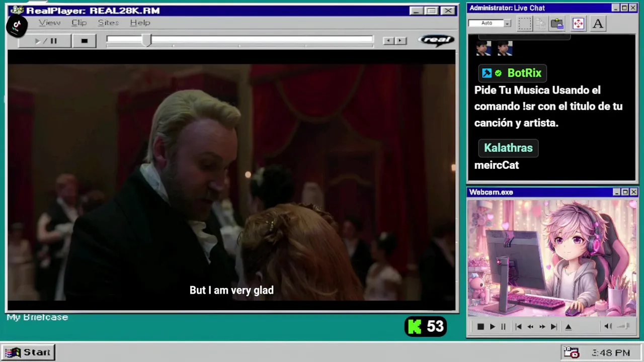
Task: Click the second avatar emote in chat
Action: (505, 48)
